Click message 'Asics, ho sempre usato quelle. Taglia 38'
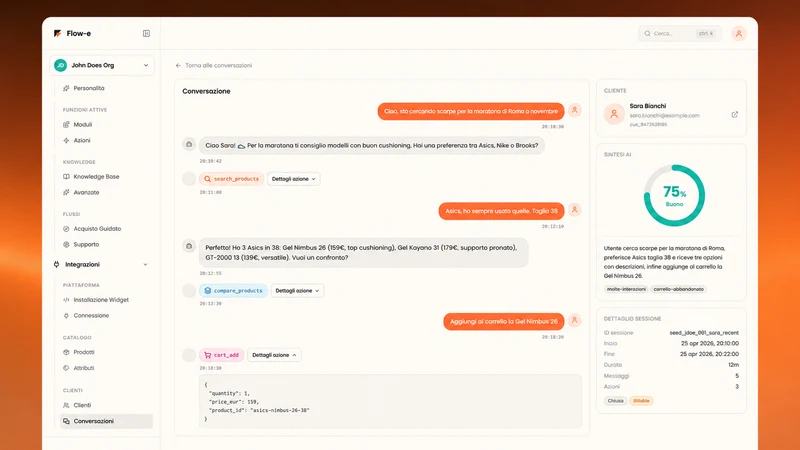 pos(501,211)
